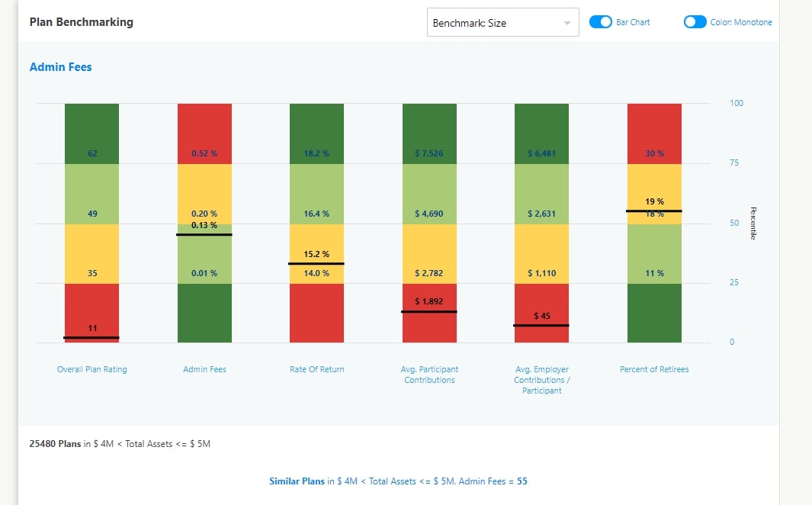Click the Overall Plan Rating axis label
812x505 pixels.
pos(92,369)
